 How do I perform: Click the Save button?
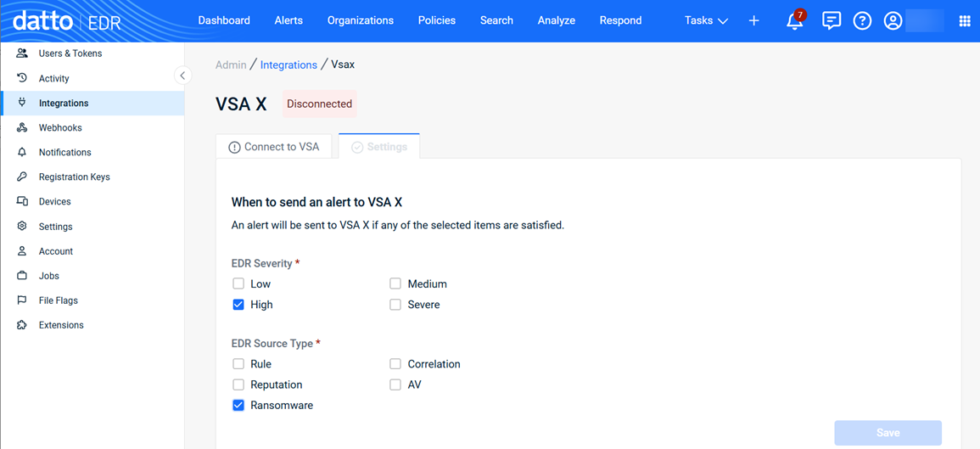[888, 433]
